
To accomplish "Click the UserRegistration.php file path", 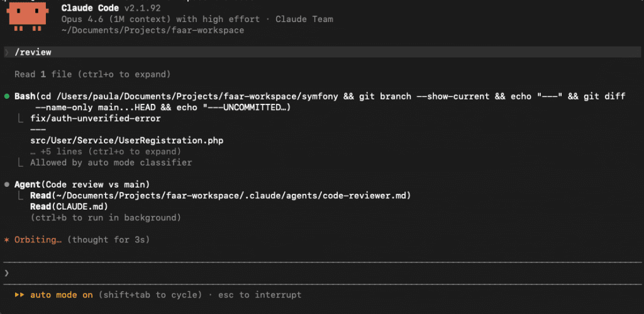I will coord(126,140).
